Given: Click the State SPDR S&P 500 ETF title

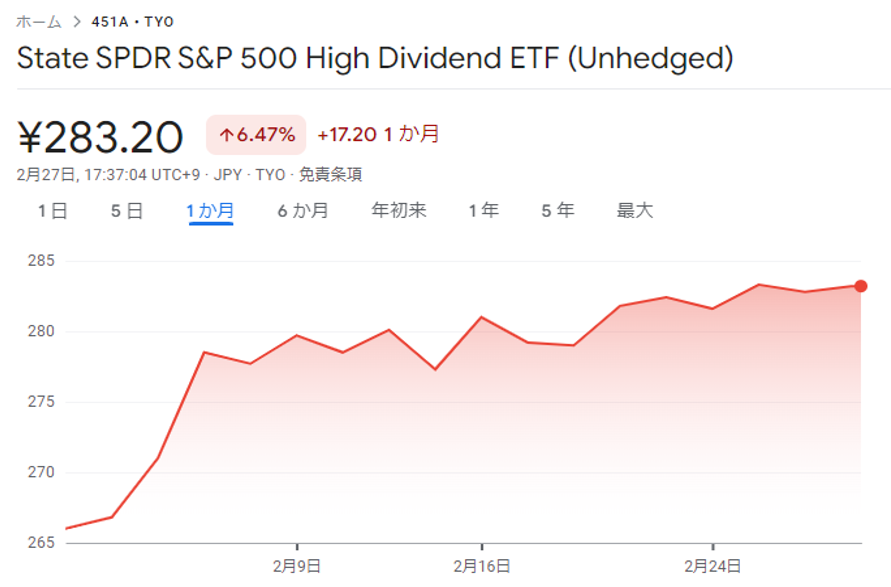Looking at the screenshot, I should click(375, 59).
